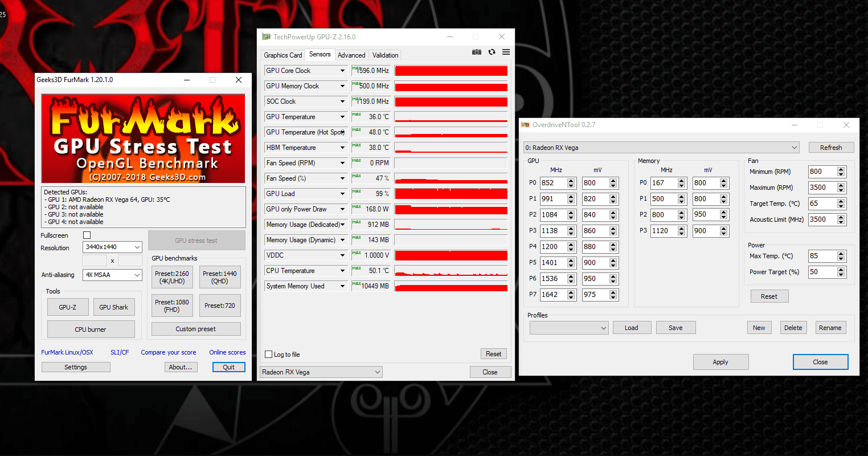Viewport: 868px width, 456px height.
Task: Switch to Graphics Card tab
Action: (x=282, y=55)
